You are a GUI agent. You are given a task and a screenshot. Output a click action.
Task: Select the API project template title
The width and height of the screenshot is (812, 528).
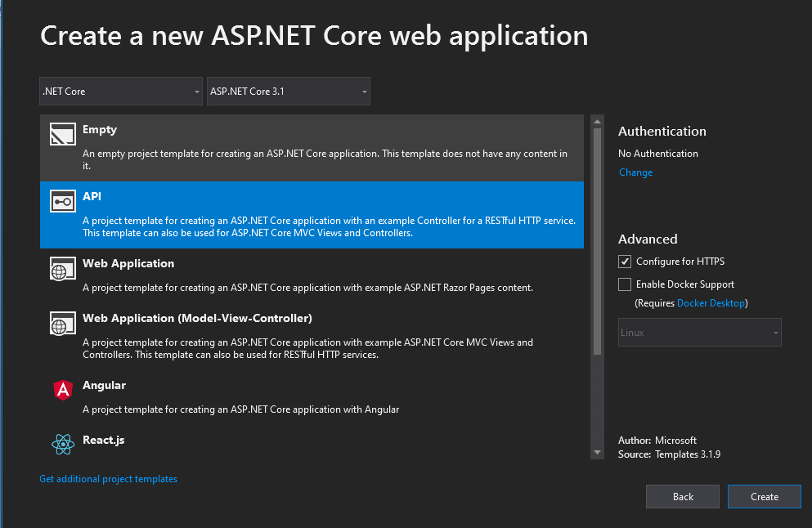[92, 196]
